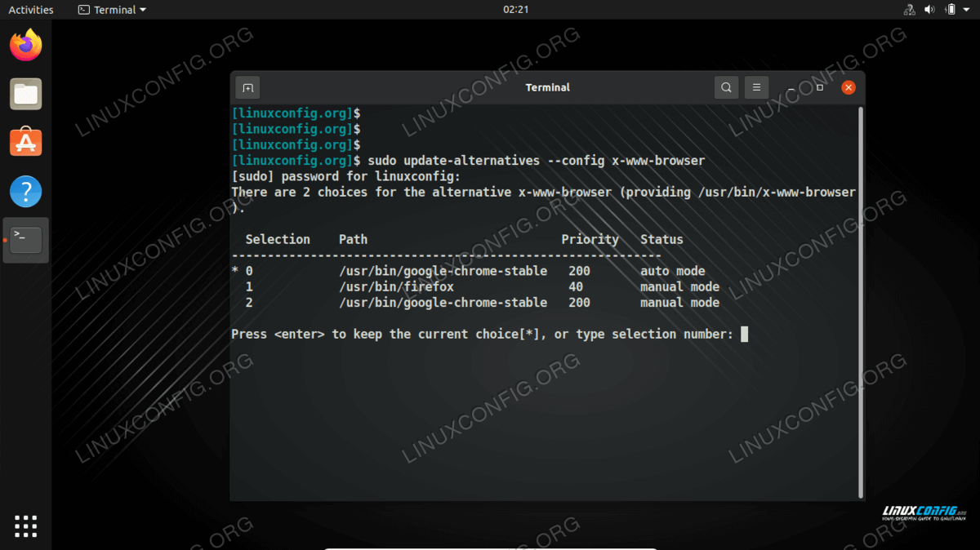Open the clock showing 02:21
The height and width of the screenshot is (550, 980).
pyautogui.click(x=516, y=10)
